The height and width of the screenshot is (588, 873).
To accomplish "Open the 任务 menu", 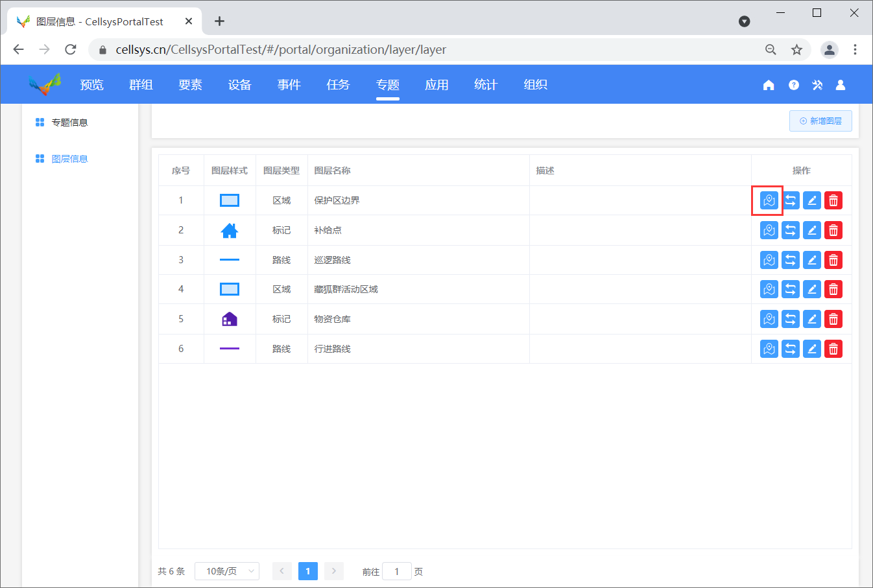I will [x=338, y=85].
